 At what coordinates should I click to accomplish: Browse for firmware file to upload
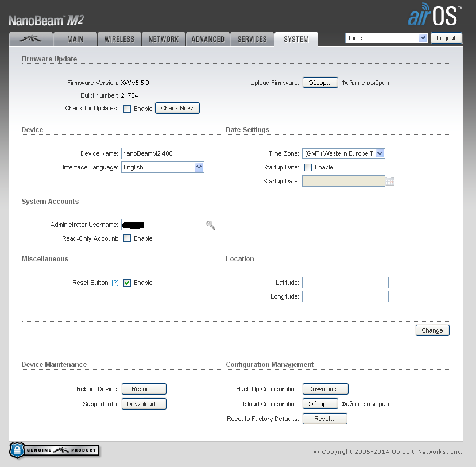pyautogui.click(x=320, y=83)
